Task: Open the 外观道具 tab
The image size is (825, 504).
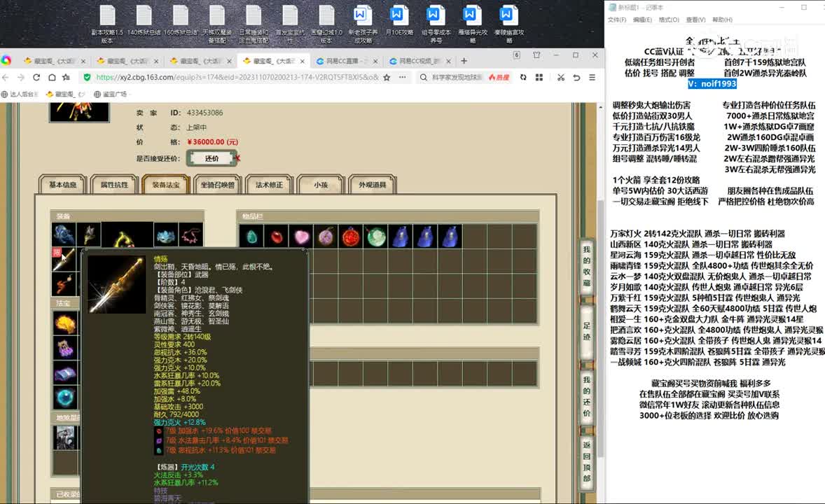Action: pyautogui.click(x=372, y=185)
